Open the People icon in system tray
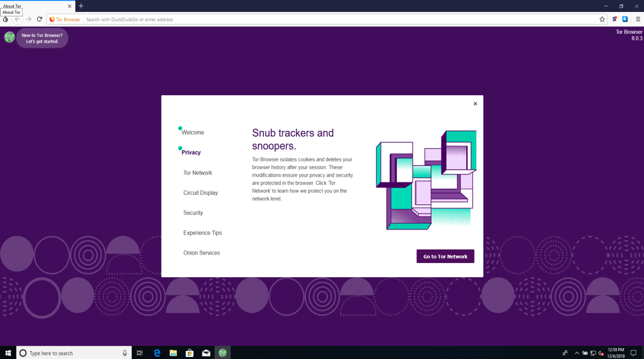This screenshot has height=359, width=644. coord(565,353)
